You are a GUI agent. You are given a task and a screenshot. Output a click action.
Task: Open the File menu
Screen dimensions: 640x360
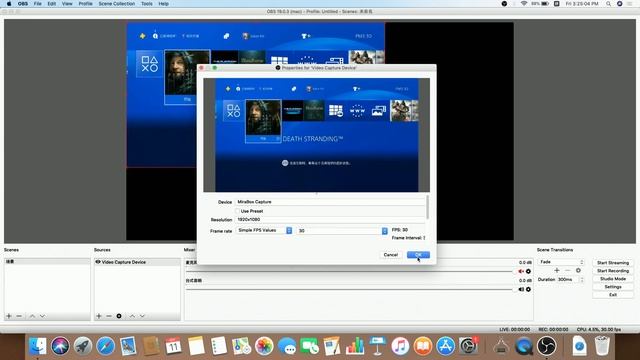pyautogui.click(x=38, y=4)
